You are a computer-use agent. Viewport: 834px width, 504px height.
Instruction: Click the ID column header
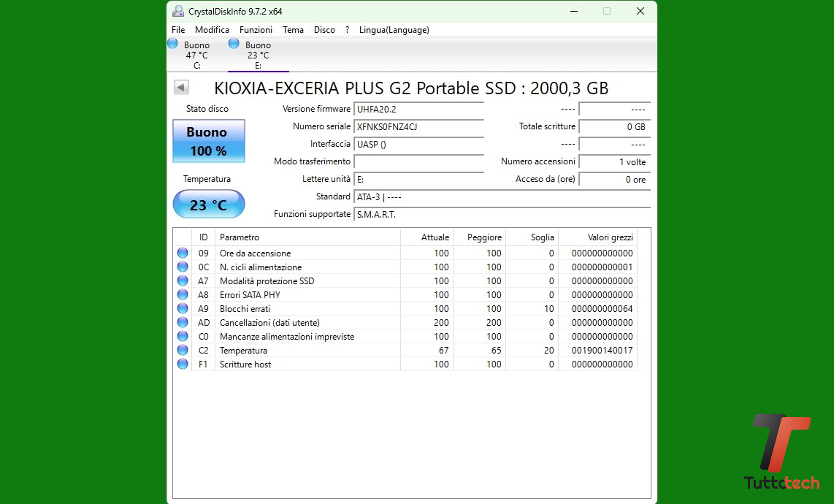tap(203, 237)
